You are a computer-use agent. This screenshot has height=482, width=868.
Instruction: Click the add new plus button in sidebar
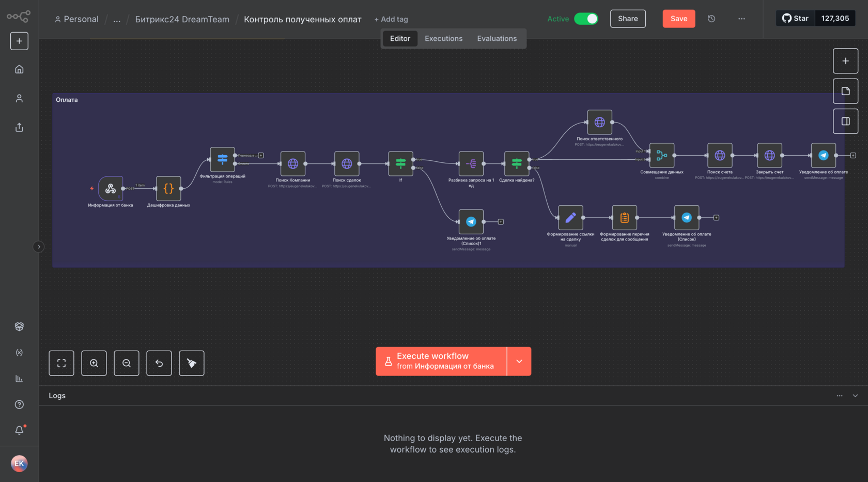pyautogui.click(x=19, y=41)
